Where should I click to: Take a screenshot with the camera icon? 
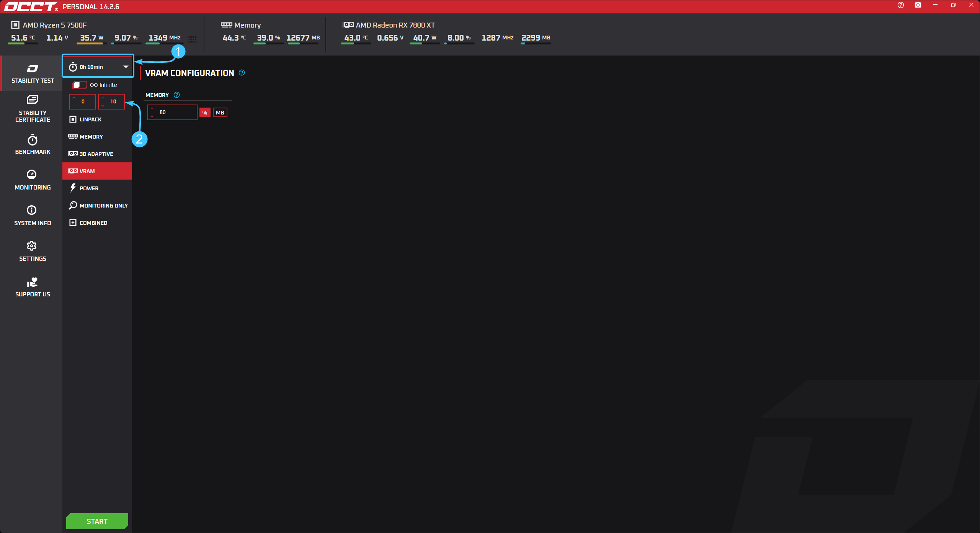coord(918,5)
